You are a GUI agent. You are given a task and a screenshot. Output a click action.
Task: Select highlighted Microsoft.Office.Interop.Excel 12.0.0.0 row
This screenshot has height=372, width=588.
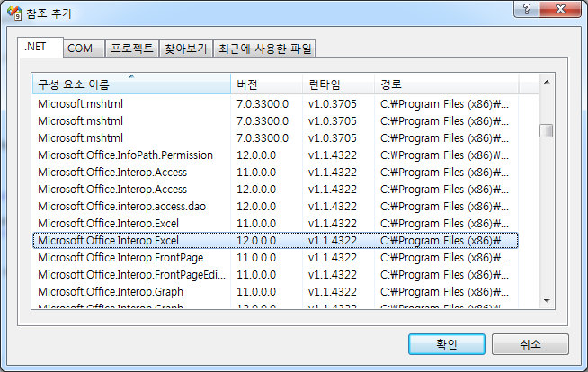276,241
